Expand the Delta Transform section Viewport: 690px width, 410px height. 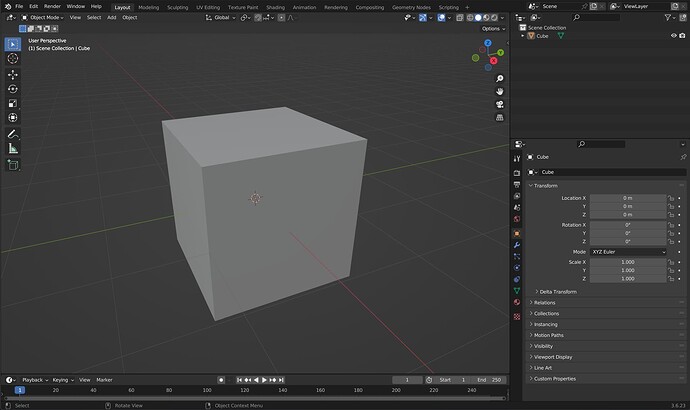557,291
